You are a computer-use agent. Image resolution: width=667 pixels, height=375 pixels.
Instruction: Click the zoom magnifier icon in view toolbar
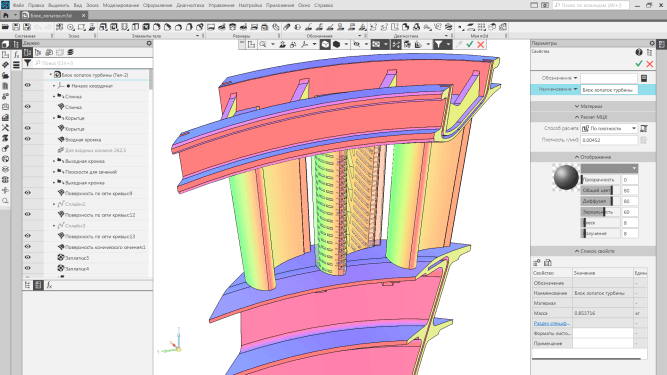coord(263,45)
